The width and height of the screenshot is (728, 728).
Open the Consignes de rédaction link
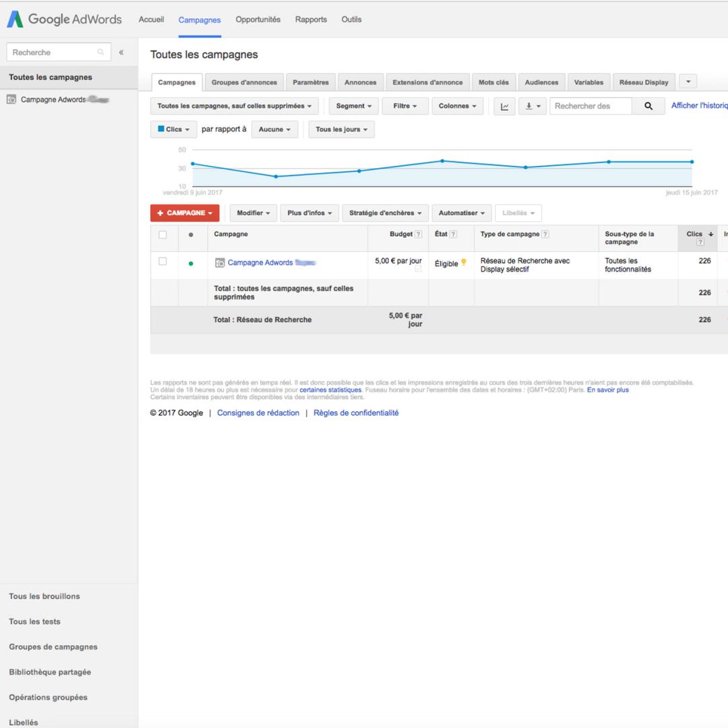tap(258, 413)
